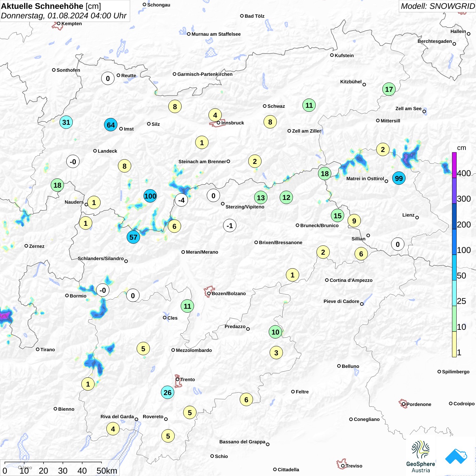This screenshot has height=476, width=476.
Task: Pick the cyan 25–50 legend swatch
Action: (x=454, y=293)
